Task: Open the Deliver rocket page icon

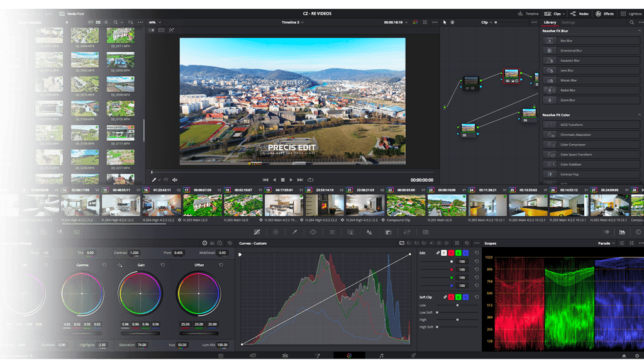Action: (x=413, y=355)
